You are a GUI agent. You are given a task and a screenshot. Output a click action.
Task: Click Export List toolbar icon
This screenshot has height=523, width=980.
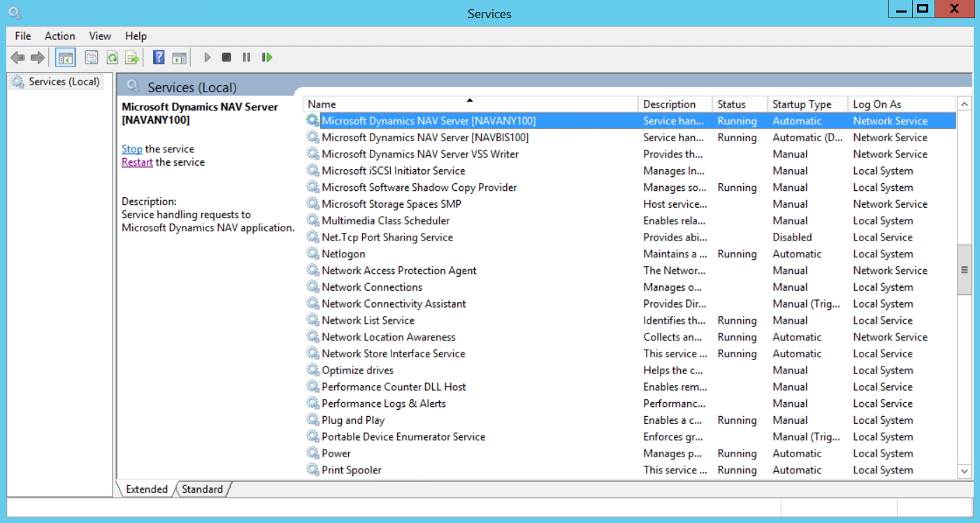133,57
